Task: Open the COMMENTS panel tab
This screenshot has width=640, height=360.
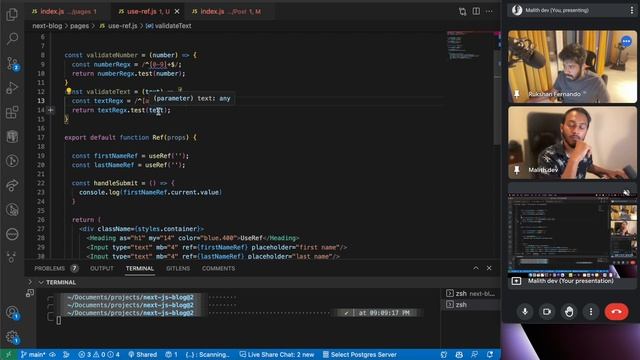Action: point(218,268)
